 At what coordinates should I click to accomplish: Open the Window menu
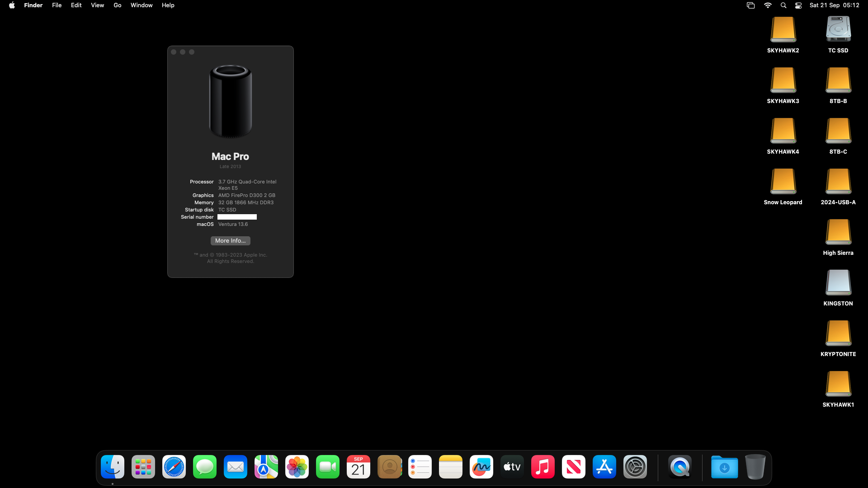[x=142, y=5]
